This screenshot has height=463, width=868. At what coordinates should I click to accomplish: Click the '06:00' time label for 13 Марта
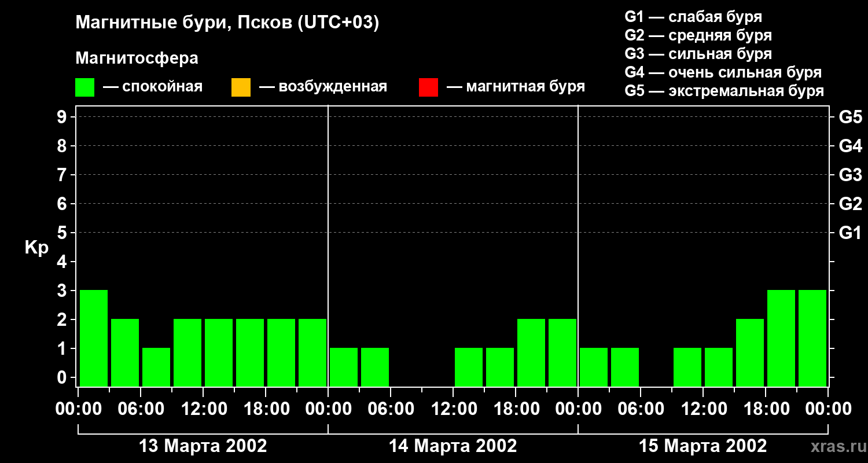[141, 409]
